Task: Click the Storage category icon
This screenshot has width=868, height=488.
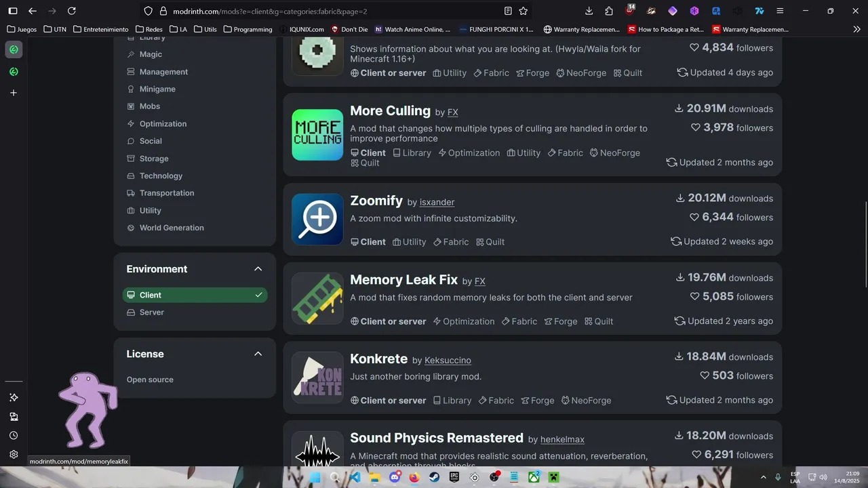Action: tap(131, 159)
